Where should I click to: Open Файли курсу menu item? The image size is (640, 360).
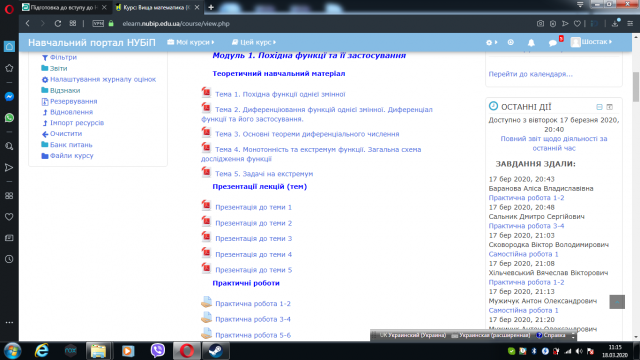pos(71,156)
